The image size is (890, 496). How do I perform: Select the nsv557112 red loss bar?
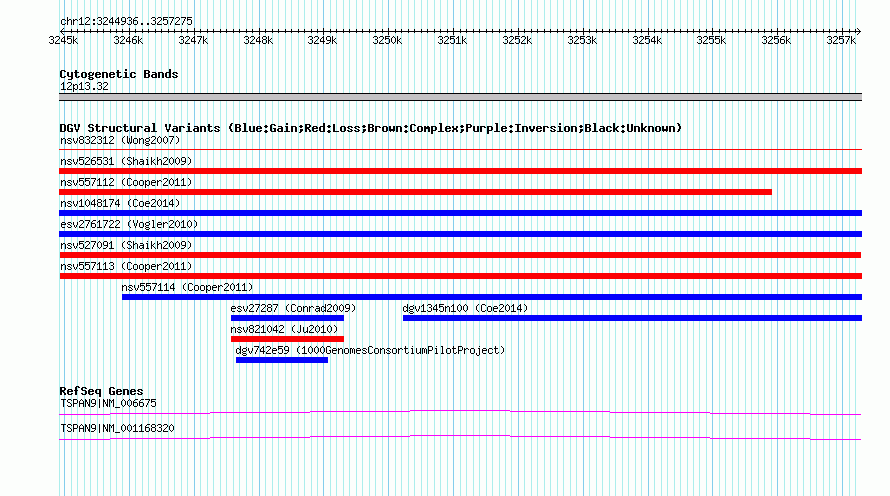click(x=415, y=192)
